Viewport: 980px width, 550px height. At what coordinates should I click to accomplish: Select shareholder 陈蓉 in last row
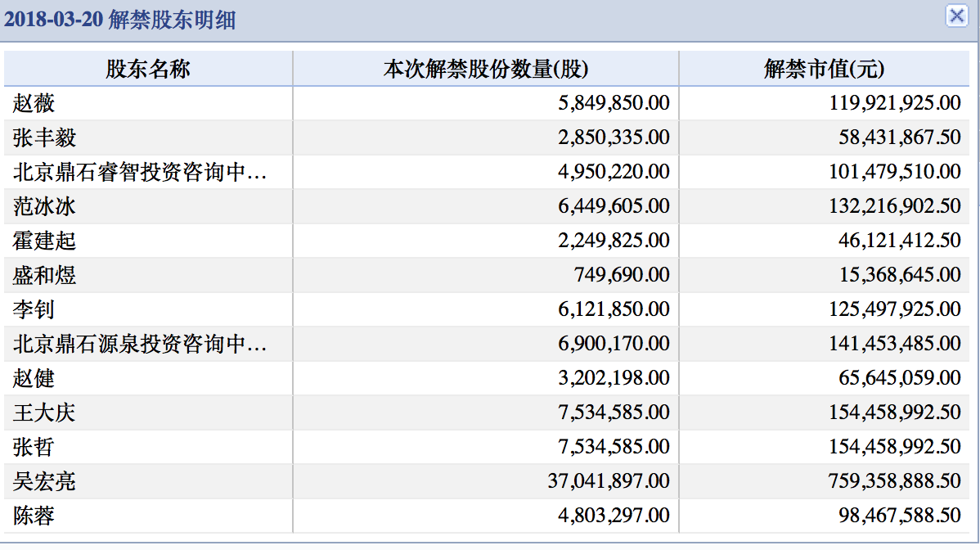pyautogui.click(x=34, y=516)
